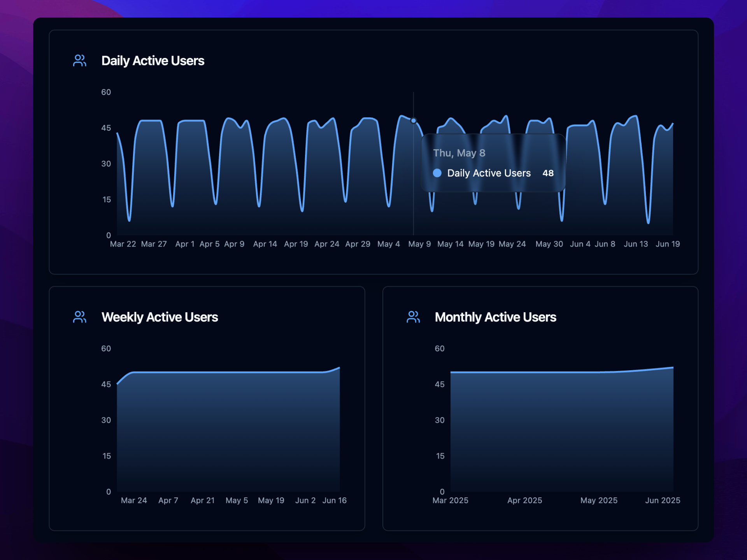Click the Weekly Active Users people icon
Viewport: 747px width, 560px height.
pos(79,317)
